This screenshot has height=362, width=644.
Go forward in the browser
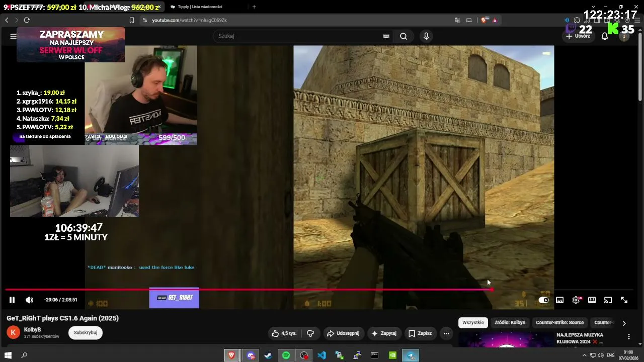click(x=16, y=20)
